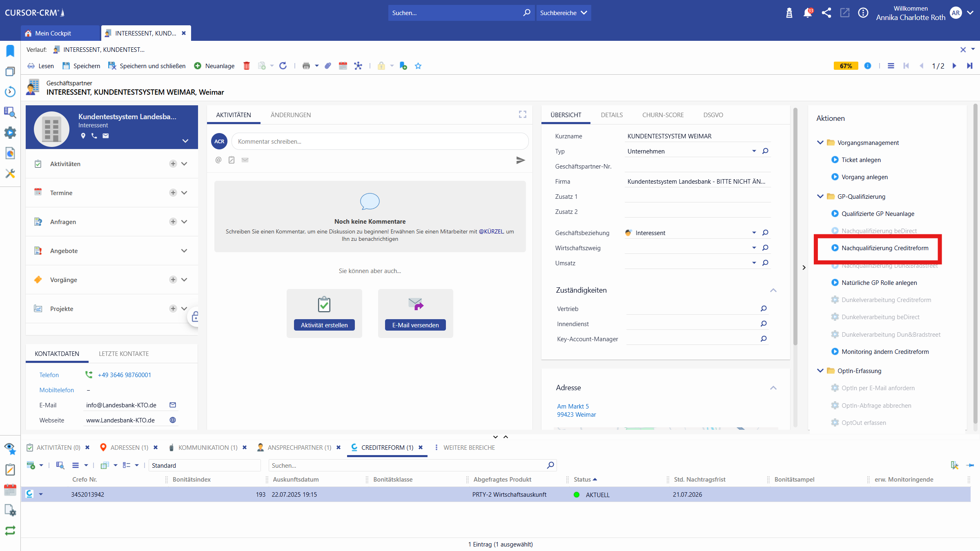The image size is (980, 551).
Task: Open the bookmark icon in left sidebar
Action: tap(10, 51)
